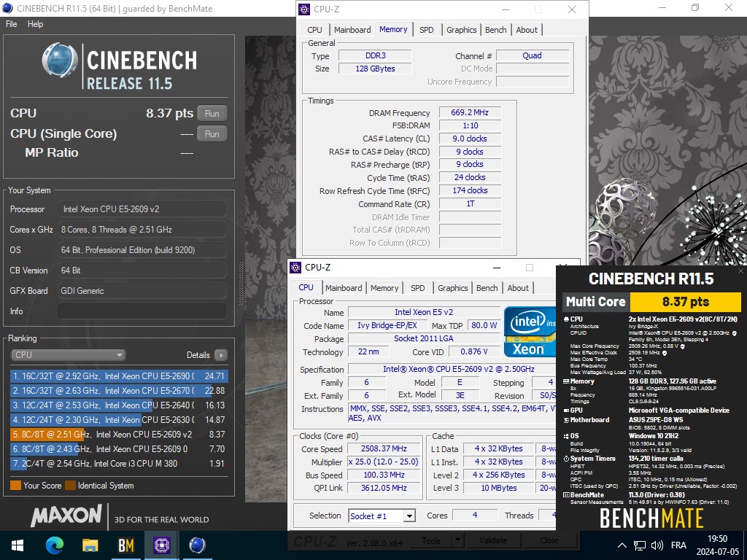
Task: Expand the Tools dropdown arrow
Action: [x=457, y=540]
